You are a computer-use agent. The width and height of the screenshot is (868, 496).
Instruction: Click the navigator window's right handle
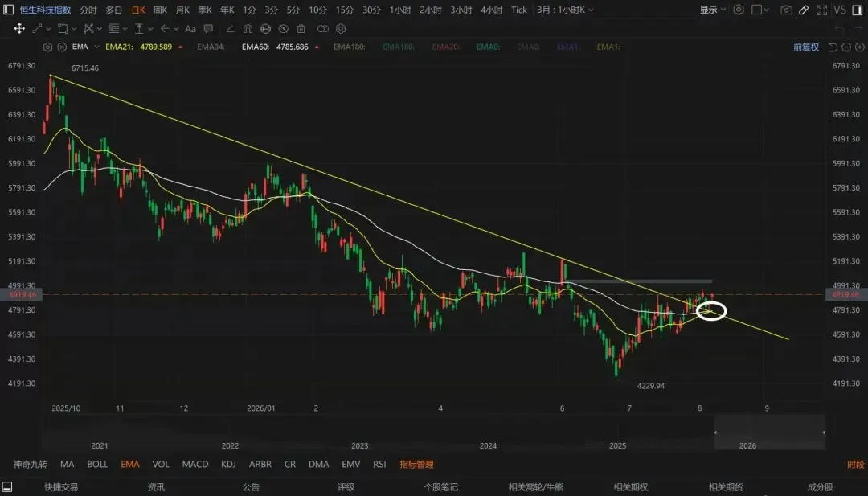click(823, 432)
